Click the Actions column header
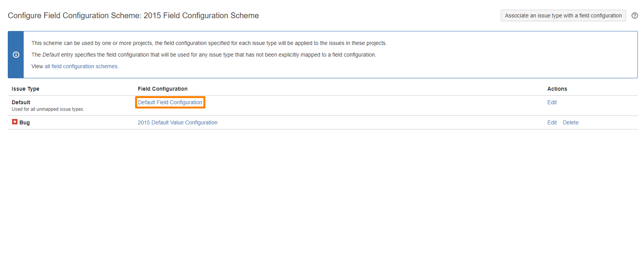This screenshot has height=279, width=644. pos(557,89)
